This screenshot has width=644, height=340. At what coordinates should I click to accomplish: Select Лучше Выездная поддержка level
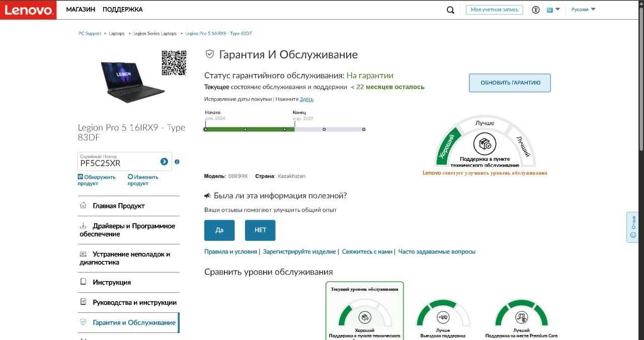[x=443, y=320]
